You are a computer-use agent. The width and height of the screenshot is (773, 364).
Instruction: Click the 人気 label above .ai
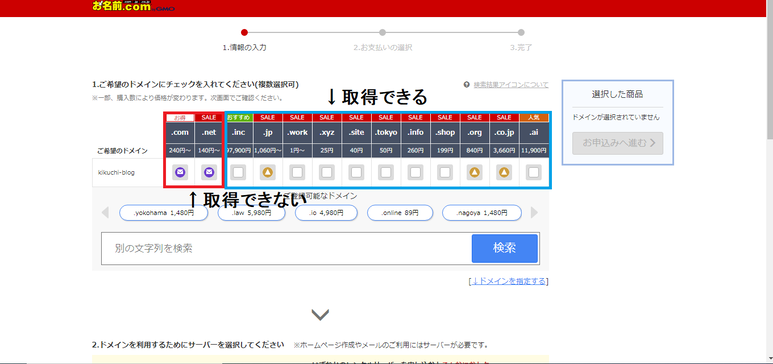pos(533,117)
